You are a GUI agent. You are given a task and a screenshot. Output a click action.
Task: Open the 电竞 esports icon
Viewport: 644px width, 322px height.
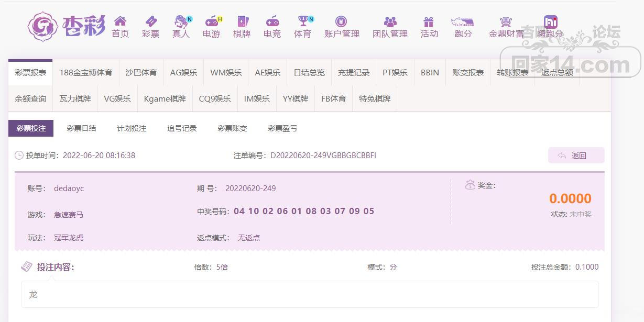[272, 21]
